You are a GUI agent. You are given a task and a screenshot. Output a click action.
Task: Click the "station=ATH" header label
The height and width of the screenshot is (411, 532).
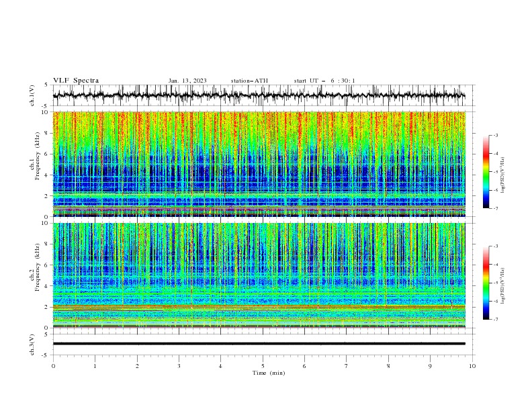coord(249,81)
